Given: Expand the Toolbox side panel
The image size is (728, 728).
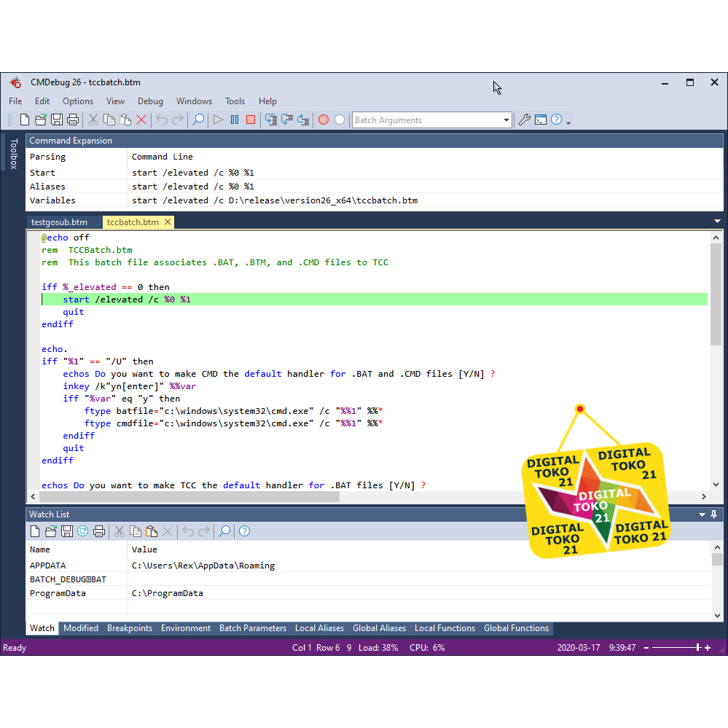Looking at the screenshot, I should [13, 153].
